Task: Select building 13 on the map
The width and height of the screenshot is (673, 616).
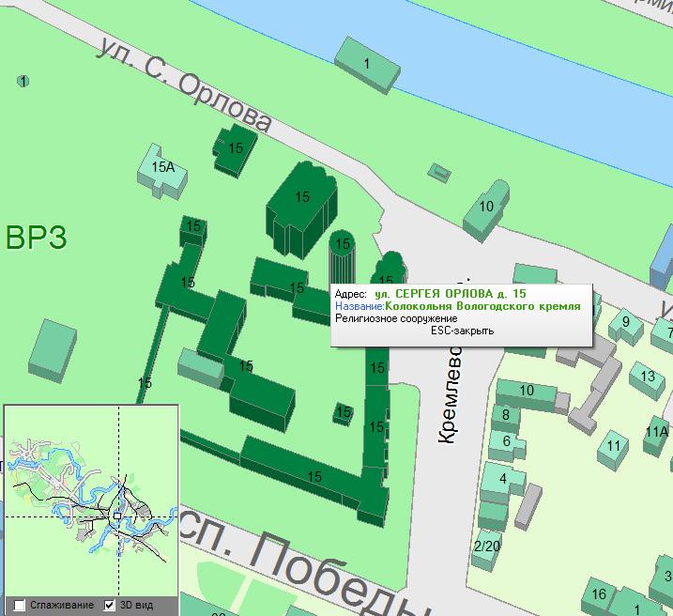Action: pyautogui.click(x=647, y=377)
